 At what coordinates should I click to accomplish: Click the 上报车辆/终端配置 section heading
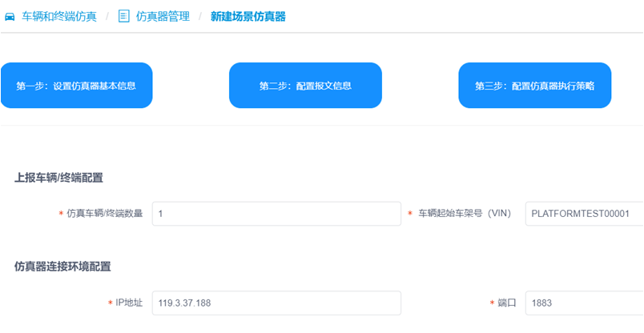(x=58, y=178)
